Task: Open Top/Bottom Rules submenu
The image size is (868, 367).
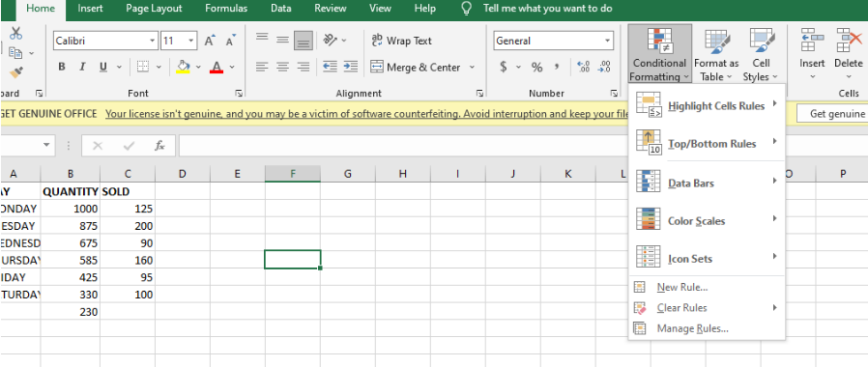Action: click(x=707, y=143)
